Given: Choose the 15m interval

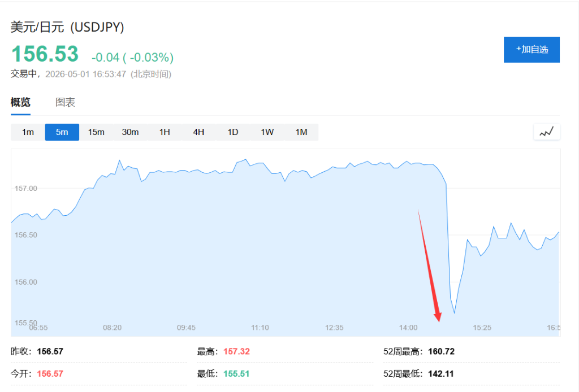Looking at the screenshot, I should pos(96,132).
